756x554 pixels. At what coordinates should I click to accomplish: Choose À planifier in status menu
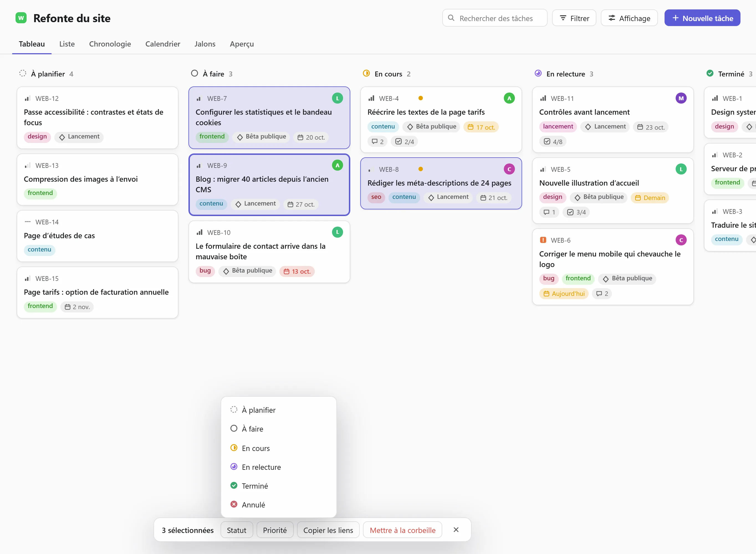tap(279, 410)
